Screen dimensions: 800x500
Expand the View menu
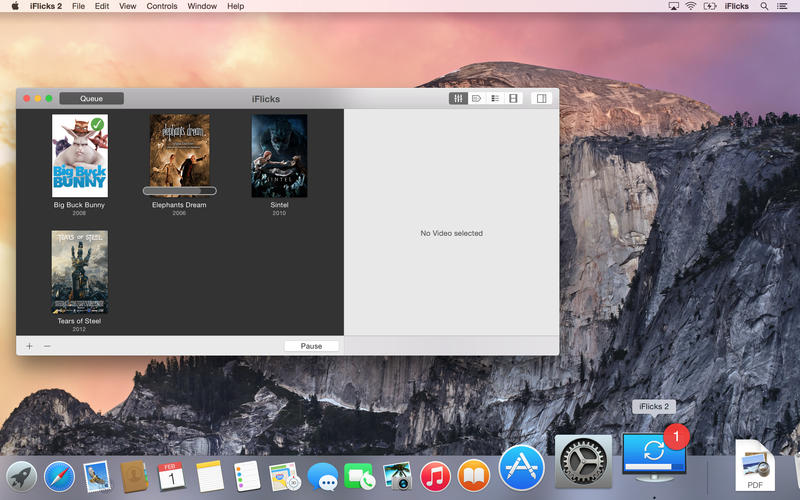coord(128,6)
